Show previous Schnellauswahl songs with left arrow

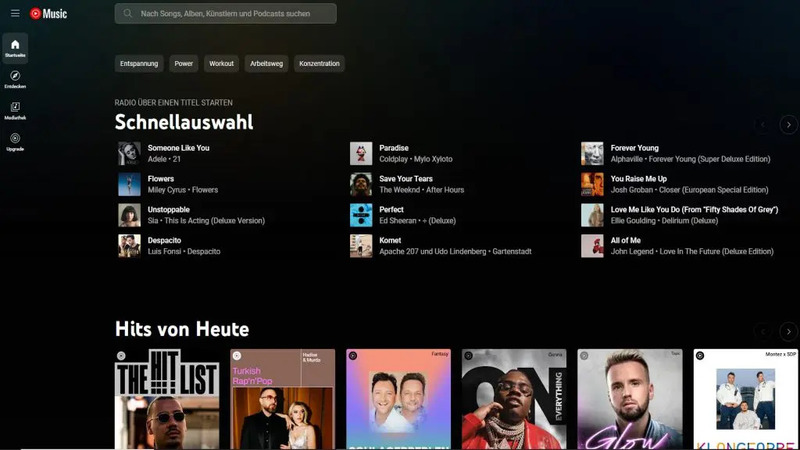[763, 124]
